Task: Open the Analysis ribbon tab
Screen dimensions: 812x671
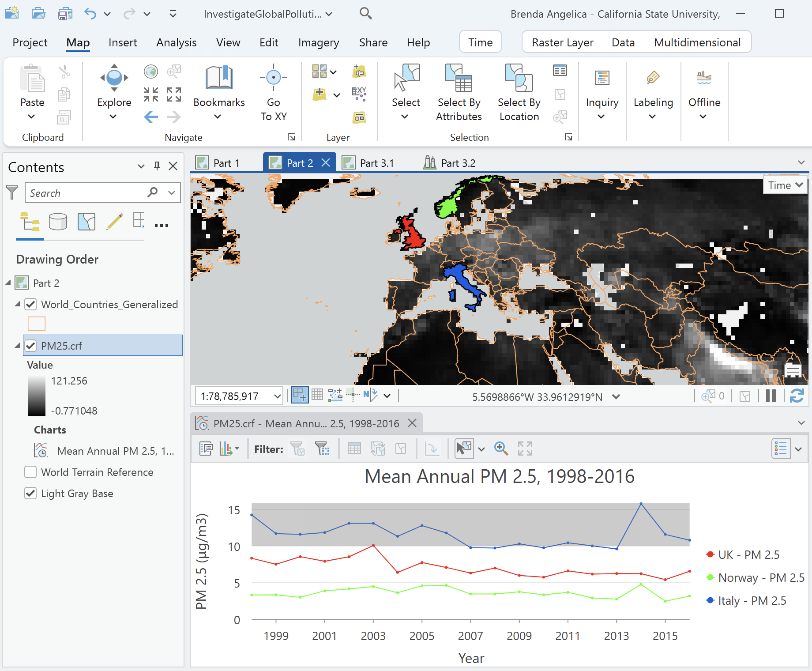Action: tap(177, 42)
